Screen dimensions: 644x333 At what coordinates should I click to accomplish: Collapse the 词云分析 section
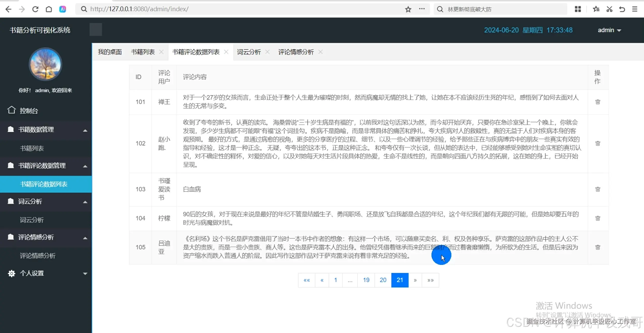click(85, 202)
